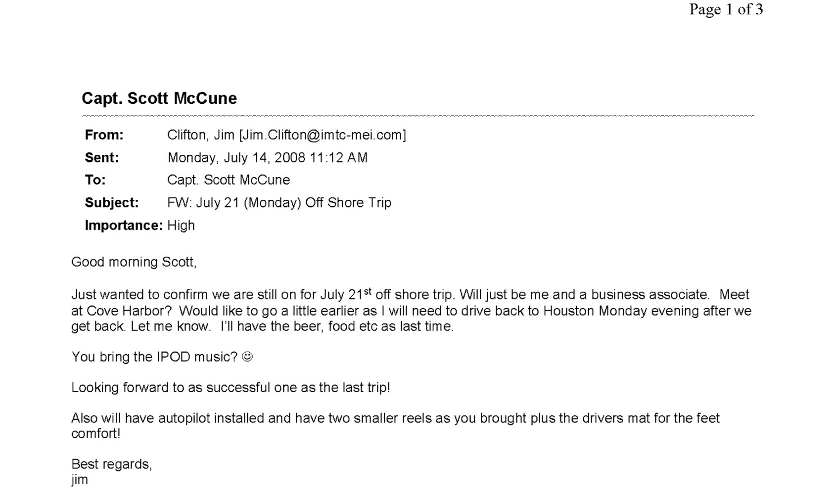Click the Jim.Clifton@imtc-mei.com email address
The image size is (833, 504).
pyautogui.click(x=322, y=135)
